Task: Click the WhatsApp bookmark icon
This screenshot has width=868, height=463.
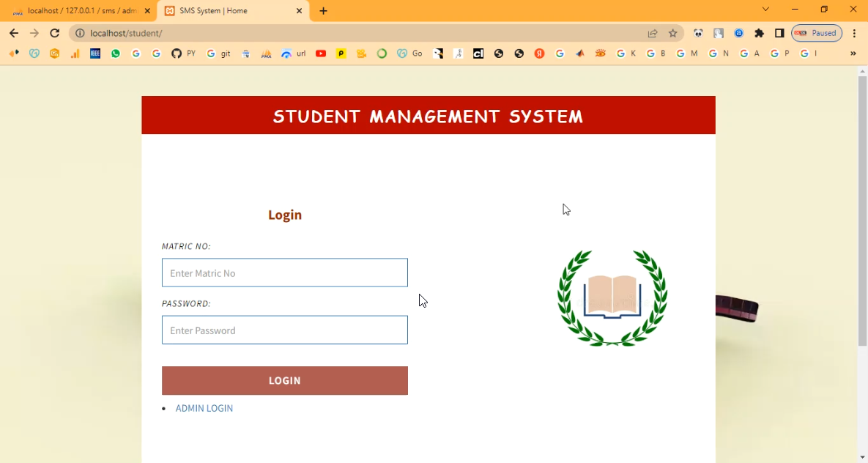Action: click(116, 53)
